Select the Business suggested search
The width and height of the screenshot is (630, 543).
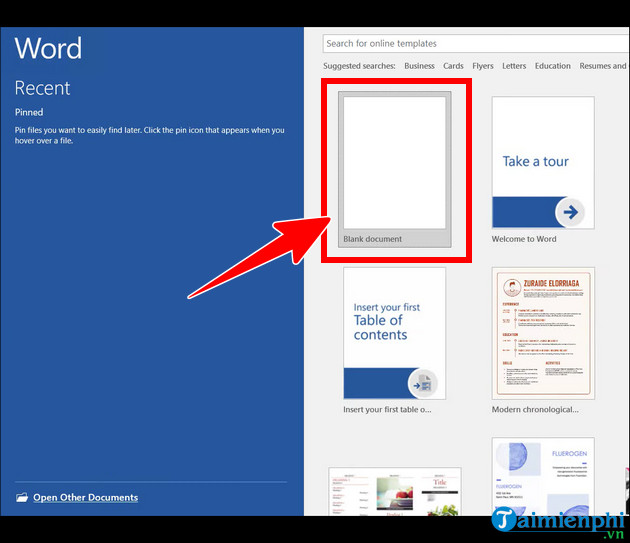tap(419, 66)
